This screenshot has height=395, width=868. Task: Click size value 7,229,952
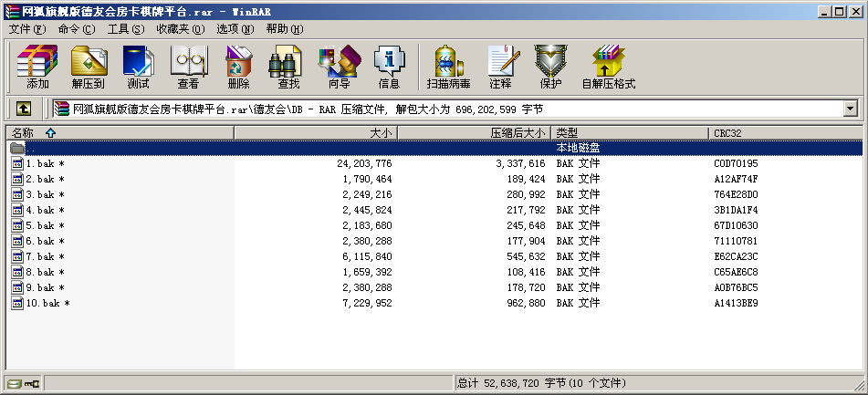click(x=367, y=303)
